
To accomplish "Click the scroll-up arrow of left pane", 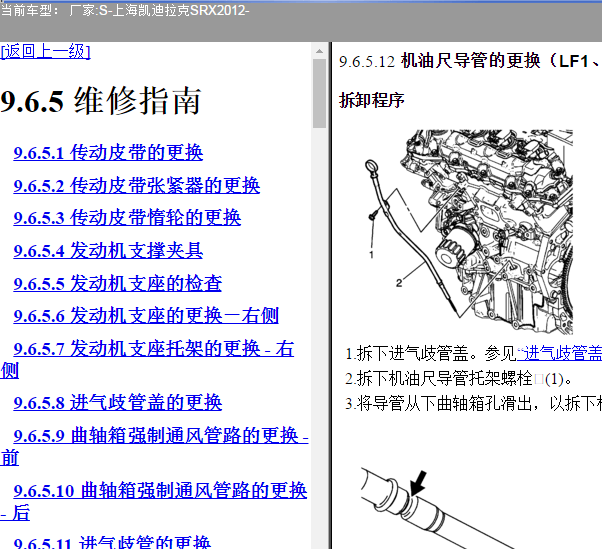I will [x=319, y=51].
